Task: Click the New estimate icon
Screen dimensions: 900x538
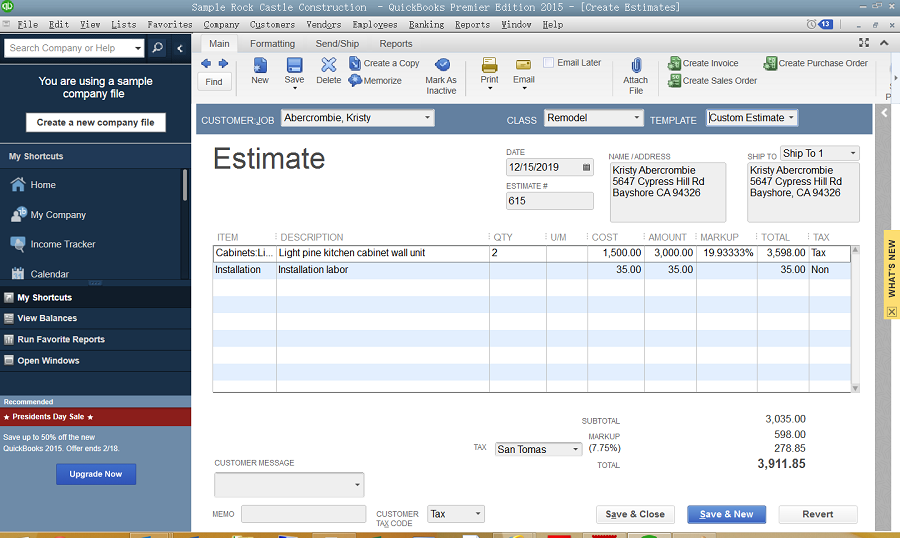Action: point(260,65)
